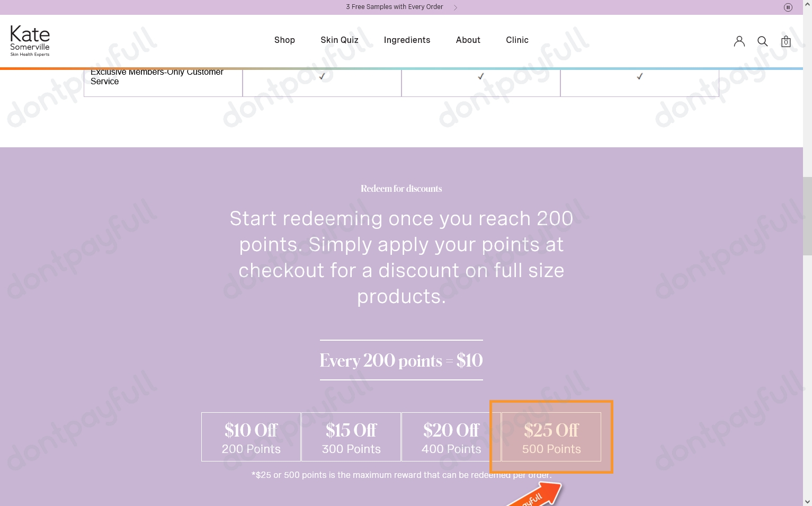Select the highlighted $25 Off reward
812x506 pixels.
pos(551,437)
